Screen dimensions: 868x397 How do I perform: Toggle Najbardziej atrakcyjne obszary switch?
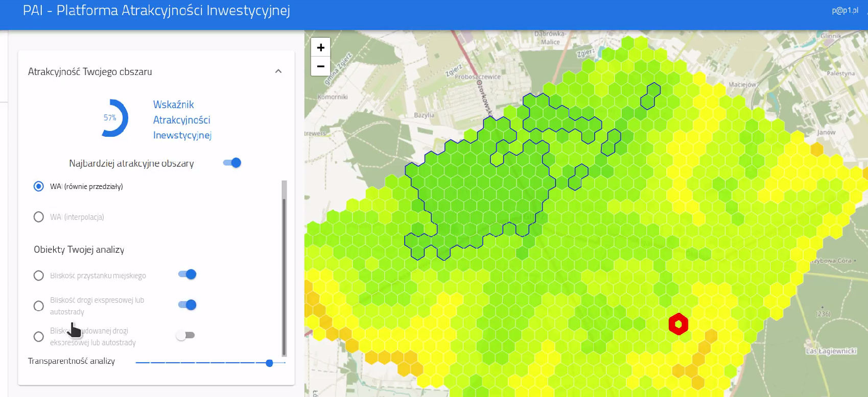click(x=232, y=163)
